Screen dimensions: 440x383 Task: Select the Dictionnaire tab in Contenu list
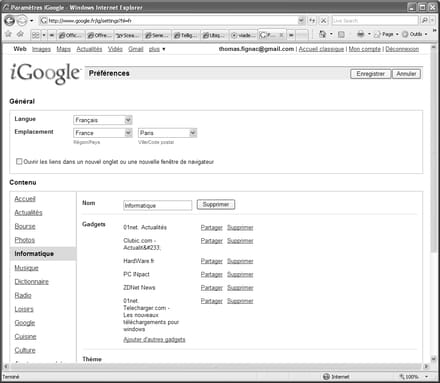(32, 282)
